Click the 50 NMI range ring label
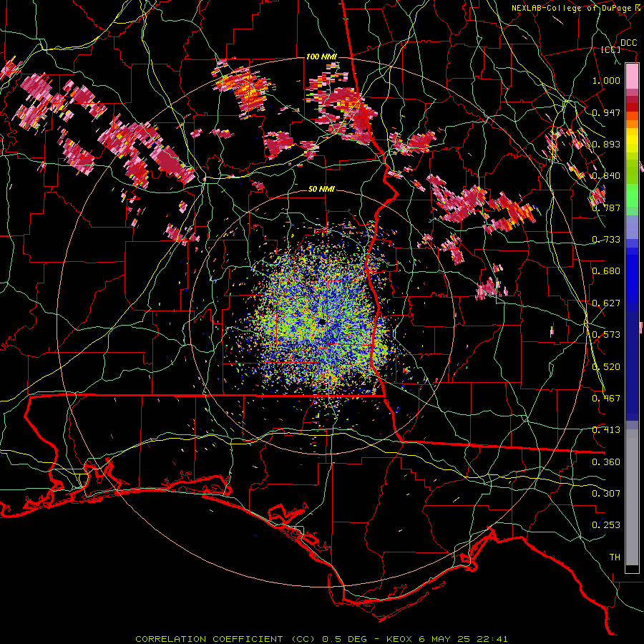This screenshot has width=644, height=644. [x=321, y=189]
